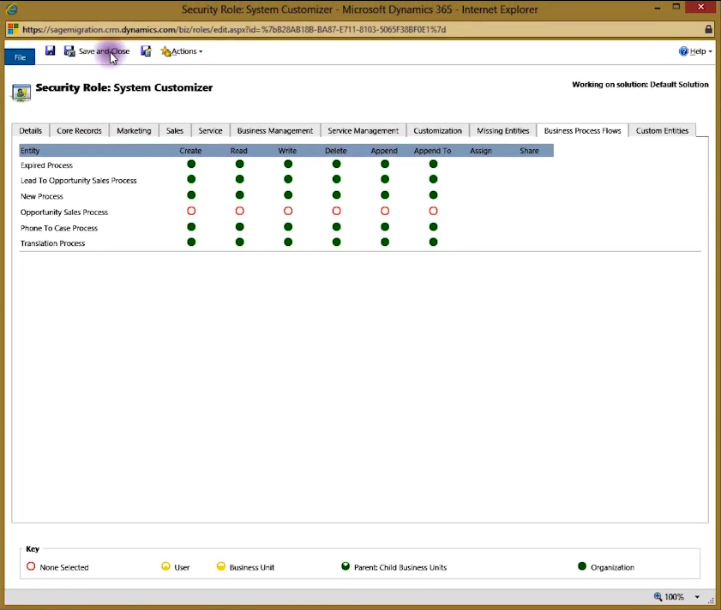Switch to the Service Management tab
This screenshot has width=721, height=610.
pos(363,131)
